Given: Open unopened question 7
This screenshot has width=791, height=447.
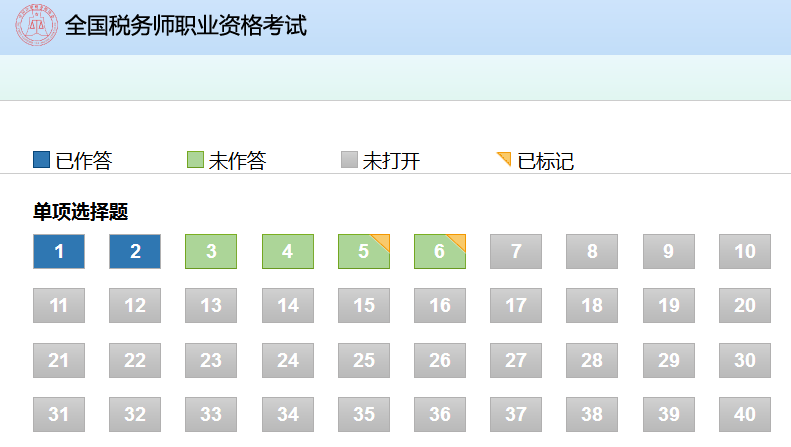Looking at the screenshot, I should tap(516, 251).
